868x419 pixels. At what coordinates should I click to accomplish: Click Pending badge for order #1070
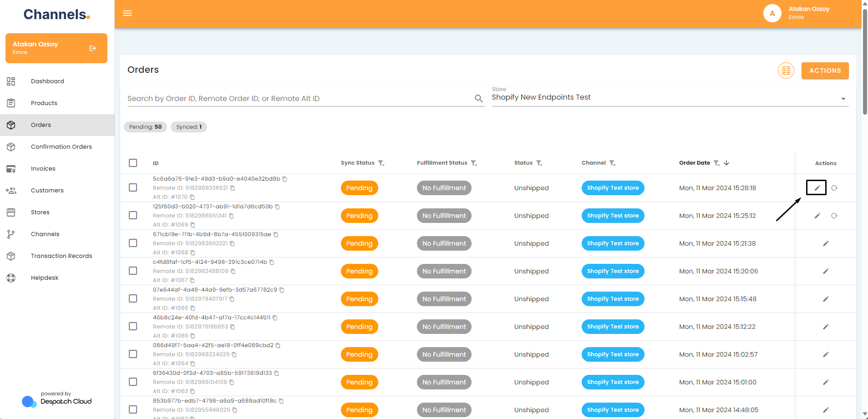pyautogui.click(x=359, y=188)
